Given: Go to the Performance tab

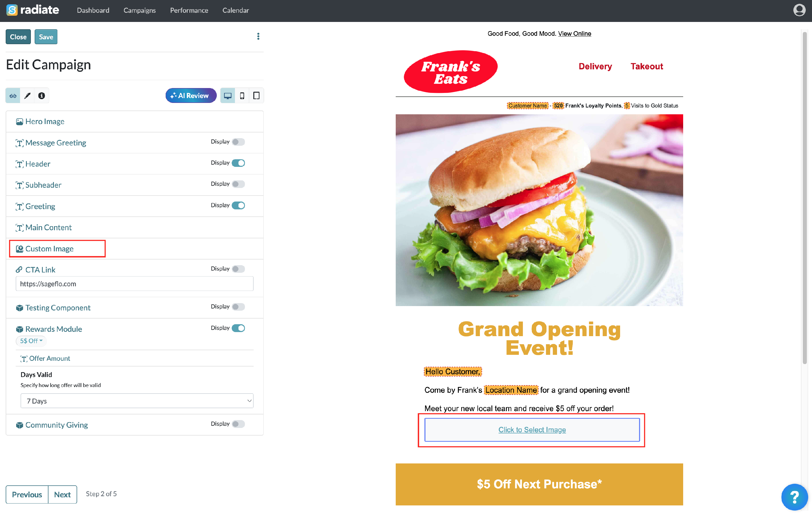Looking at the screenshot, I should click(x=189, y=11).
